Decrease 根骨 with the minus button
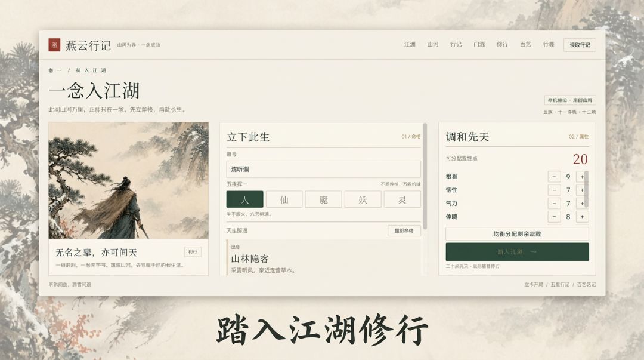The image size is (644, 360). point(554,177)
